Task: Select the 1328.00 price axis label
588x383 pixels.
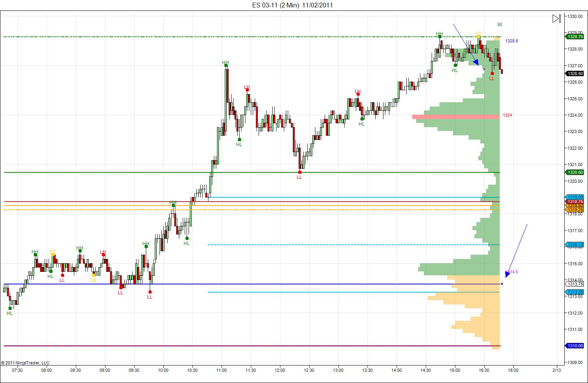Action: click(575, 49)
